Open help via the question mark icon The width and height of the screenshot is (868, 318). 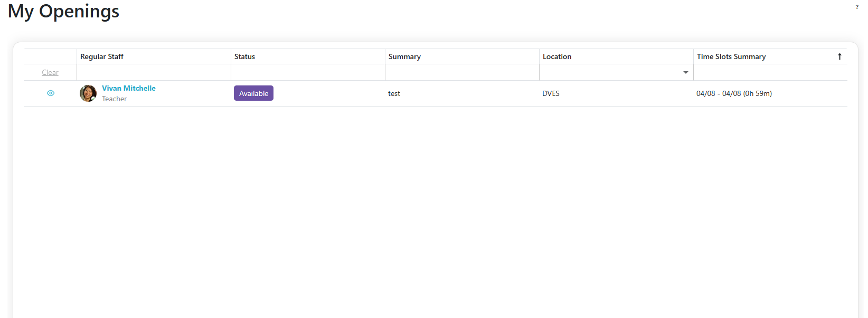coord(857,7)
